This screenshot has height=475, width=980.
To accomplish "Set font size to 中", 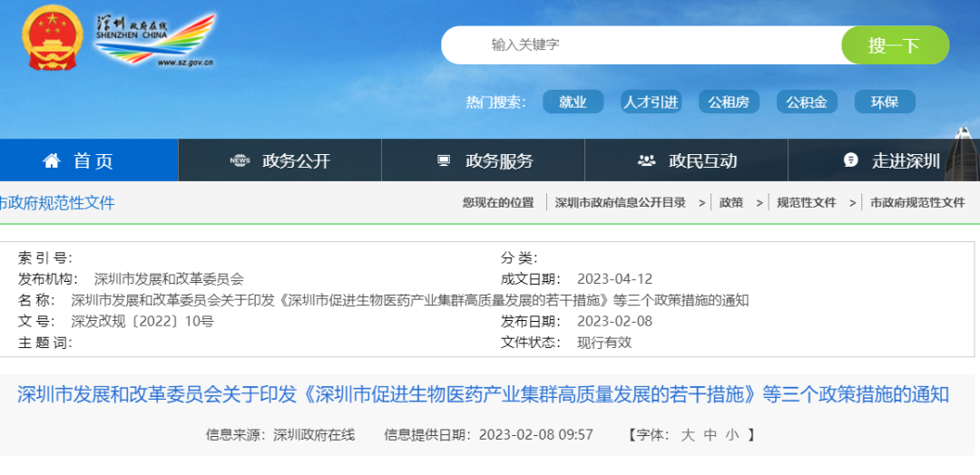I will pos(710,435).
